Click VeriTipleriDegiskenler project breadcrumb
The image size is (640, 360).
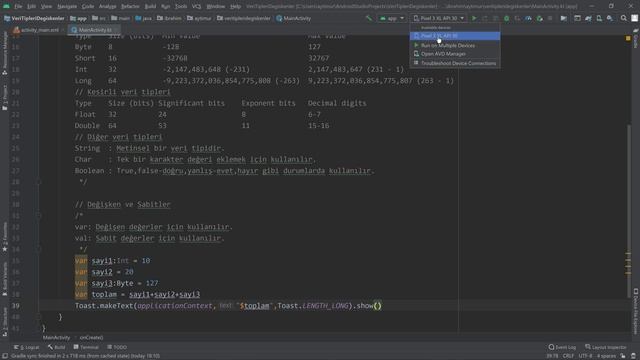(x=34, y=18)
